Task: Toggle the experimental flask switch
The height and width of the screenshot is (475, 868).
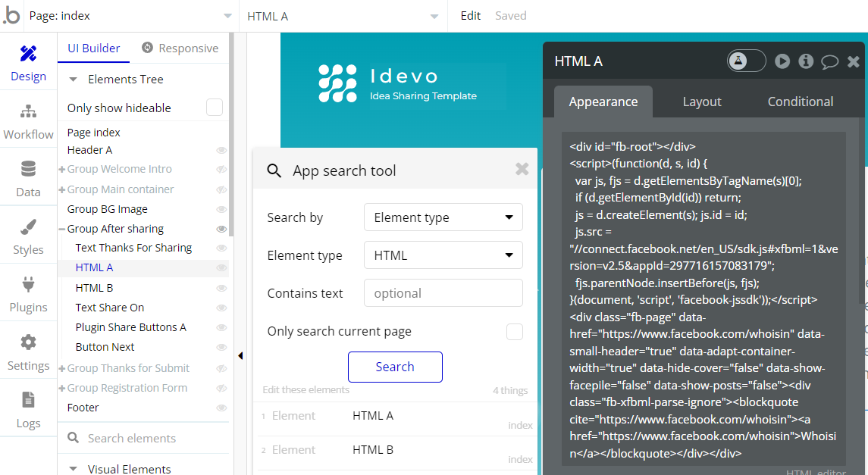Action: (746, 61)
